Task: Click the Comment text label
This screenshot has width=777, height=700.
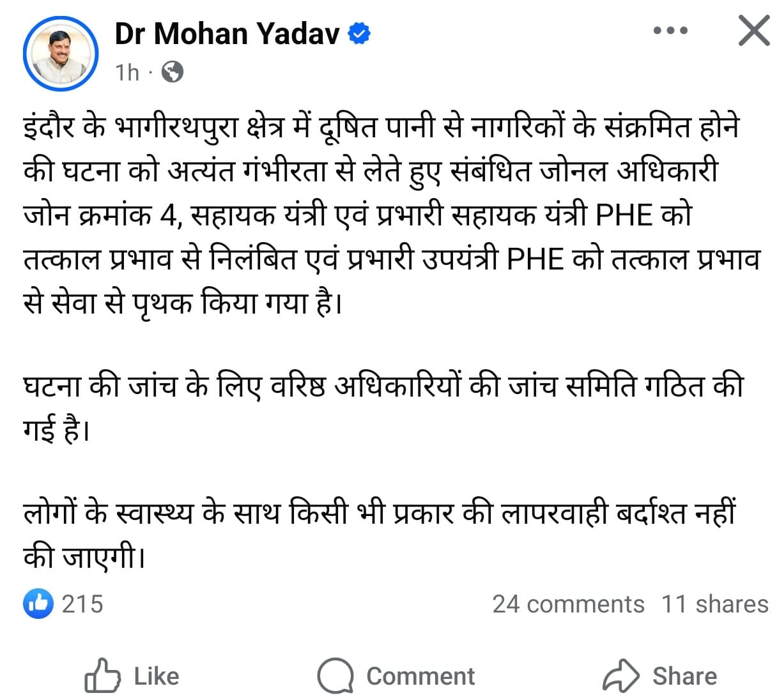Action: click(x=420, y=676)
